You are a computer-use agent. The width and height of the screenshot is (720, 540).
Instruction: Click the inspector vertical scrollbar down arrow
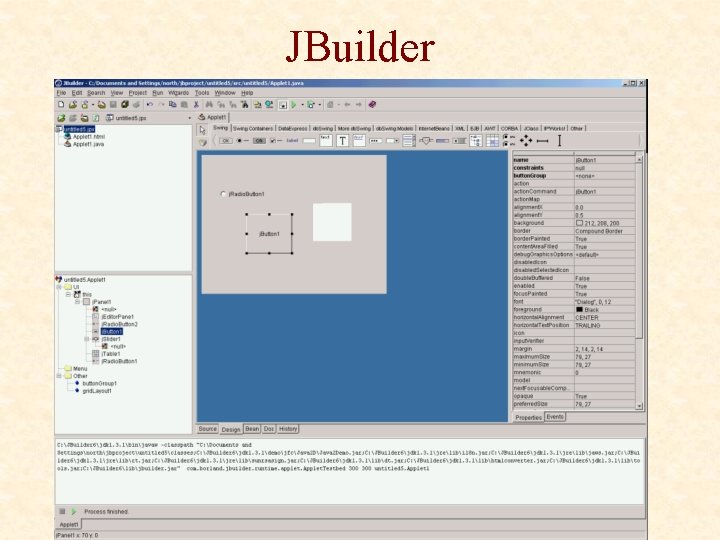639,406
